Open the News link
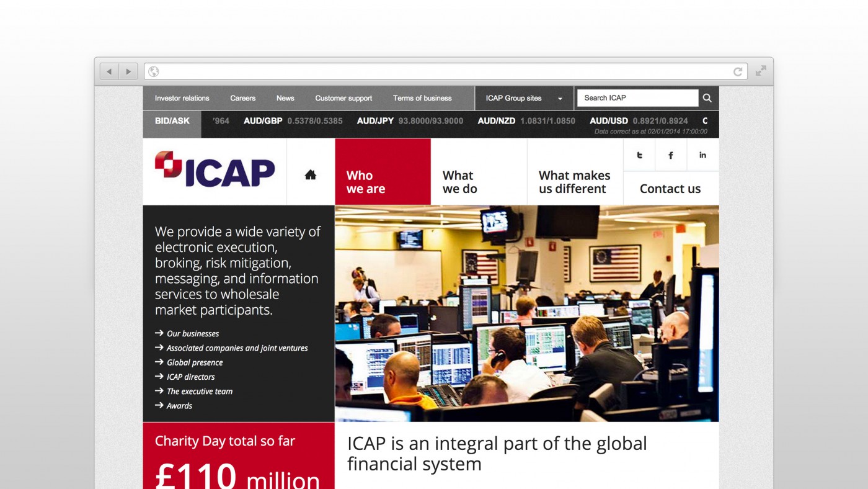Image resolution: width=868 pixels, height=489 pixels. 285,98
